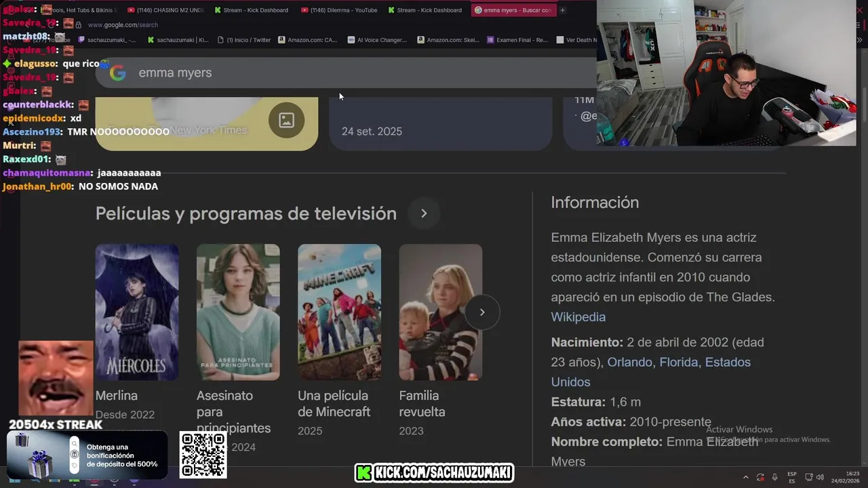This screenshot has width=868, height=488.
Task: Click the Información panel heading
Action: click(595, 203)
